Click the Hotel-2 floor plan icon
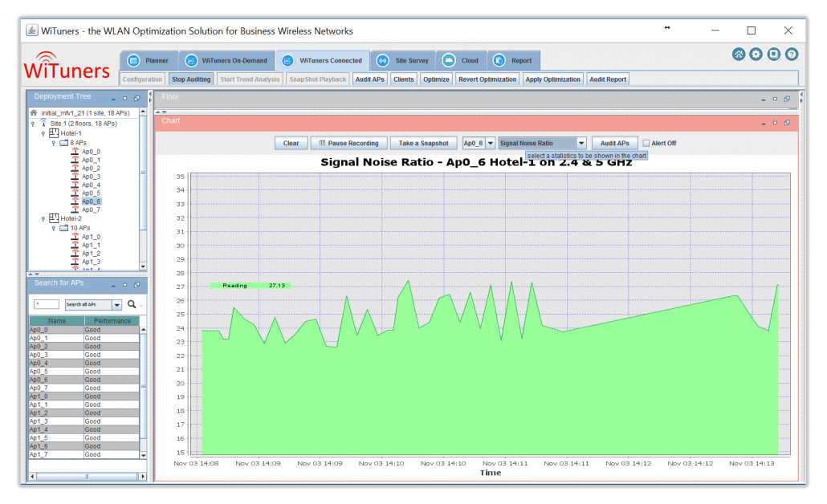The height and width of the screenshot is (504, 827). [x=54, y=217]
